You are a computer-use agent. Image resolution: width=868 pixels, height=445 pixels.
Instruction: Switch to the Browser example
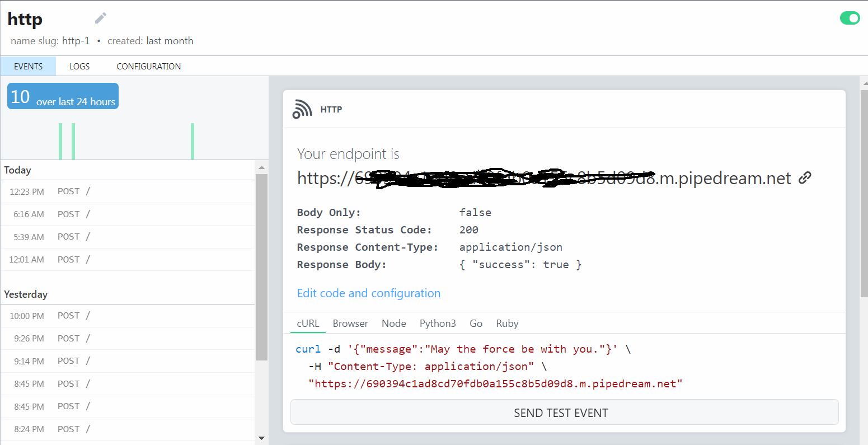pyautogui.click(x=350, y=323)
